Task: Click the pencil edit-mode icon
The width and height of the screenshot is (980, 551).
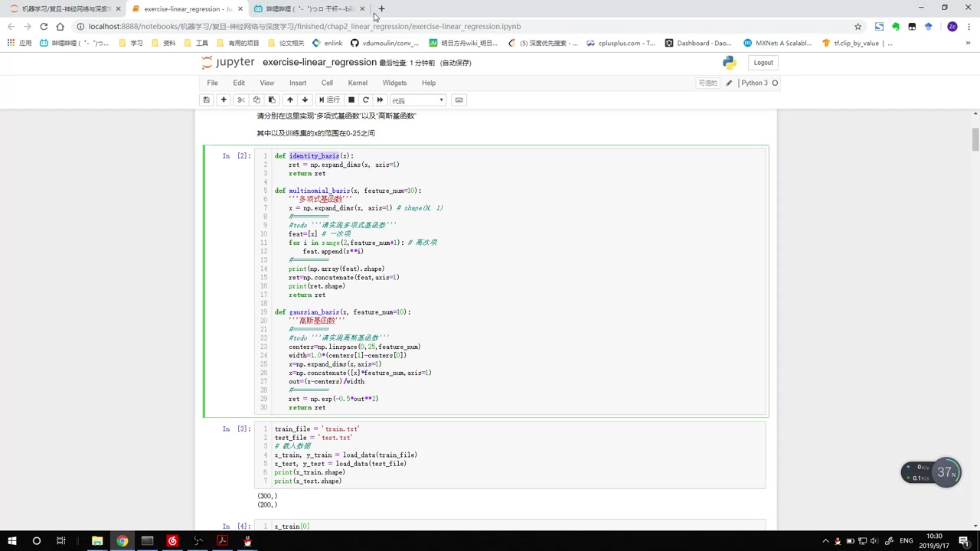Action: click(x=729, y=83)
